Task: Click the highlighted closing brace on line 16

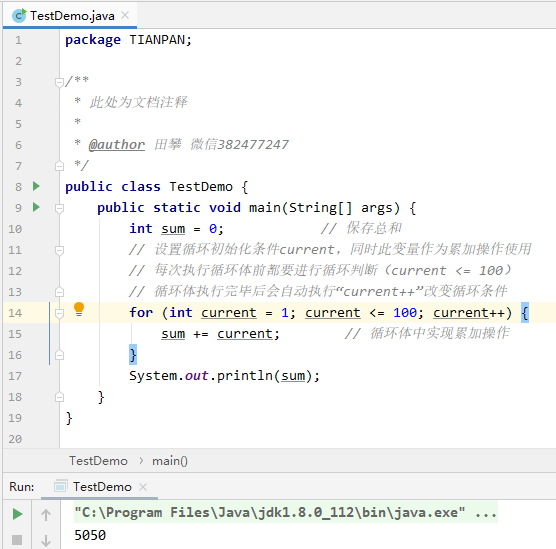Action: click(x=133, y=355)
